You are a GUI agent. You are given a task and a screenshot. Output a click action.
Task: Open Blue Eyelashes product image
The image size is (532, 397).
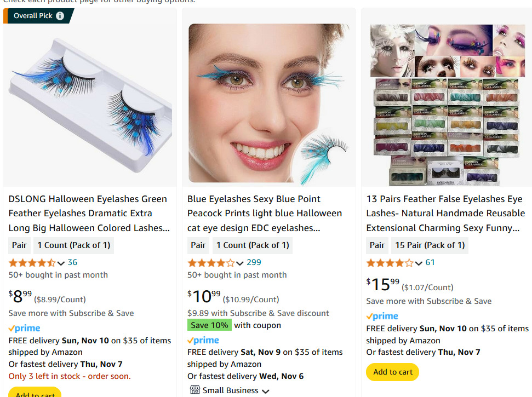point(268,103)
